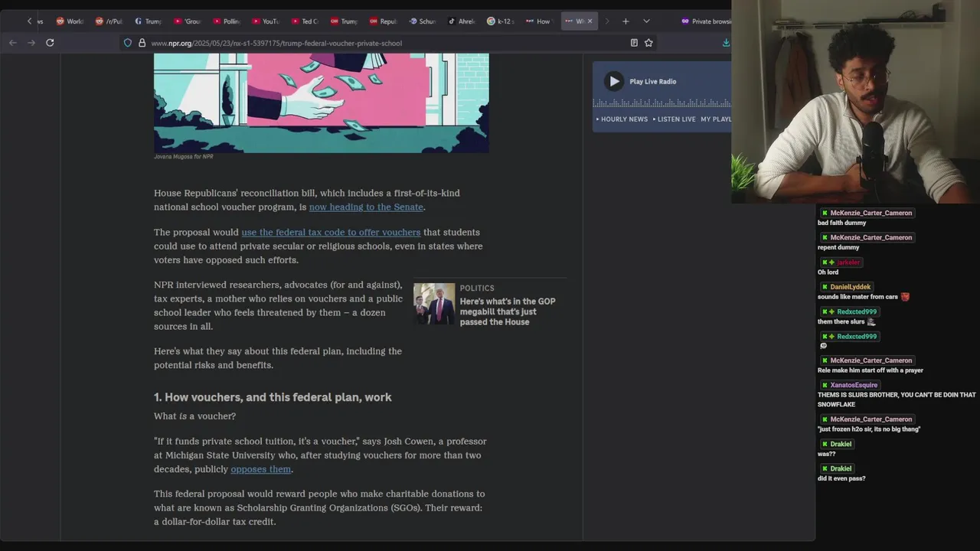
Task: Expand the list all tabs chevron
Action: 646,21
